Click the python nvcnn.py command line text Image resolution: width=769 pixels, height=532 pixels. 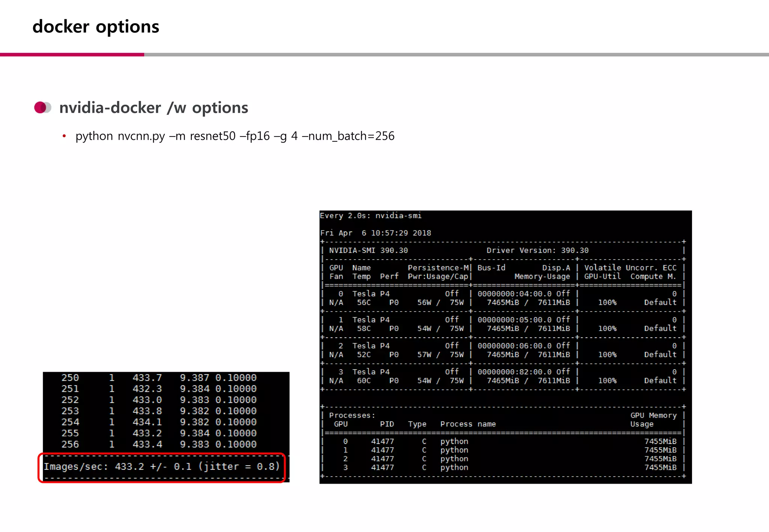[235, 136]
